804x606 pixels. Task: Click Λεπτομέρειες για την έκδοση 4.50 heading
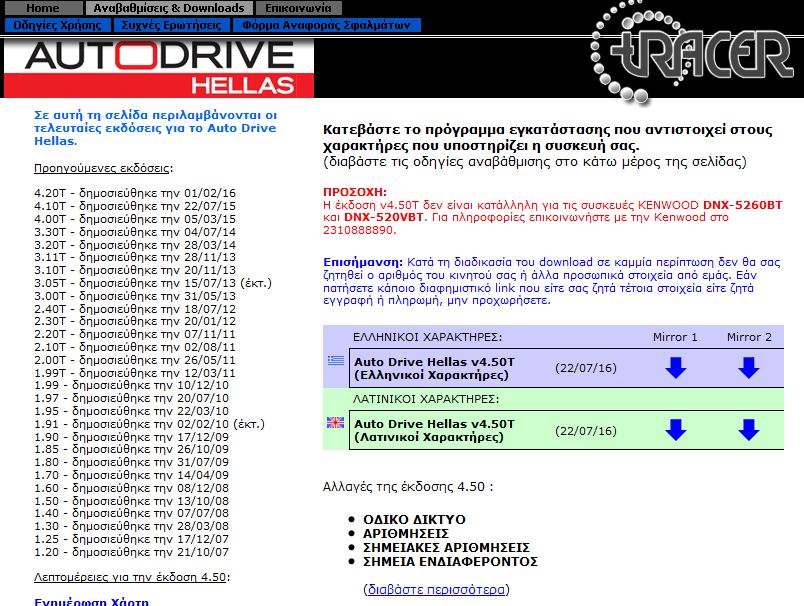click(132, 577)
